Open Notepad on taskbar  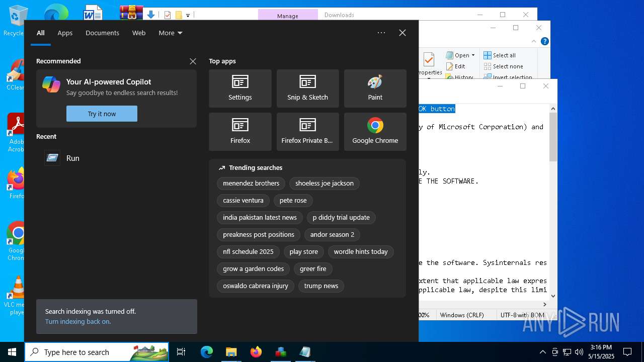(305, 352)
